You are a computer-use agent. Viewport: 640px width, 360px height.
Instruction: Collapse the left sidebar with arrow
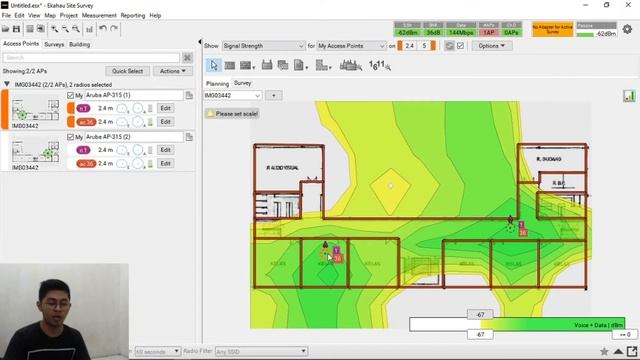pyautogui.click(x=200, y=42)
